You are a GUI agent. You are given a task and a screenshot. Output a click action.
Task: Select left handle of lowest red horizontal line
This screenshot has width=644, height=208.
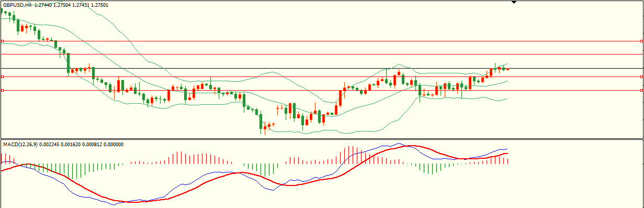click(2, 90)
